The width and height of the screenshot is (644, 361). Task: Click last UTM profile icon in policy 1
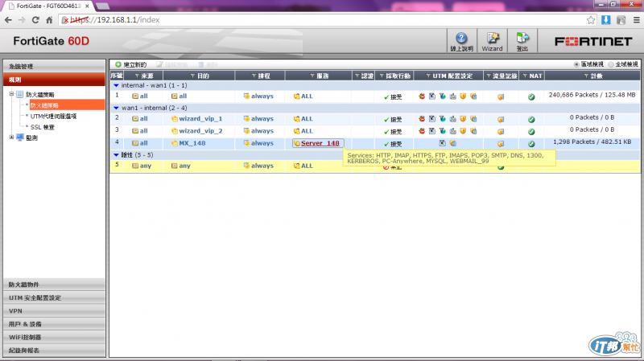[x=473, y=96]
